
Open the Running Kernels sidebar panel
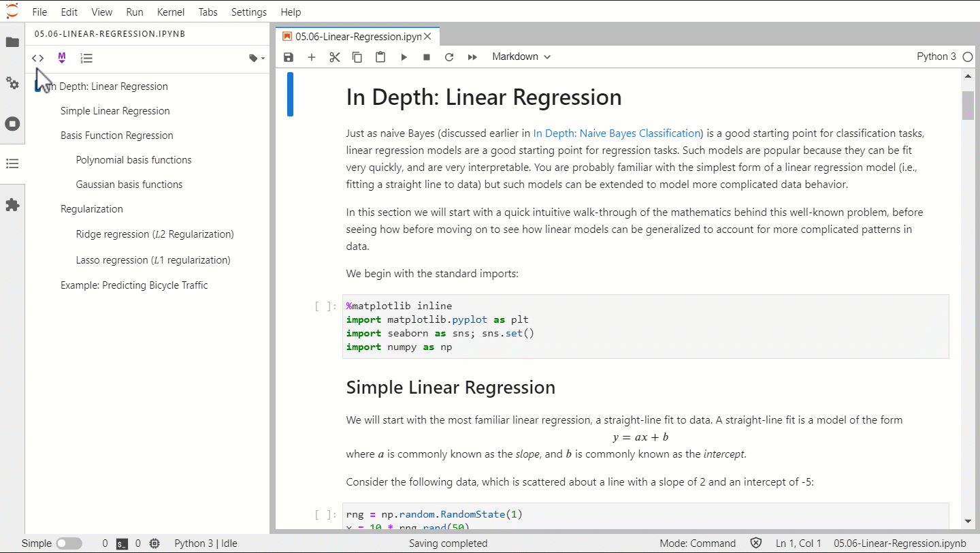point(12,123)
